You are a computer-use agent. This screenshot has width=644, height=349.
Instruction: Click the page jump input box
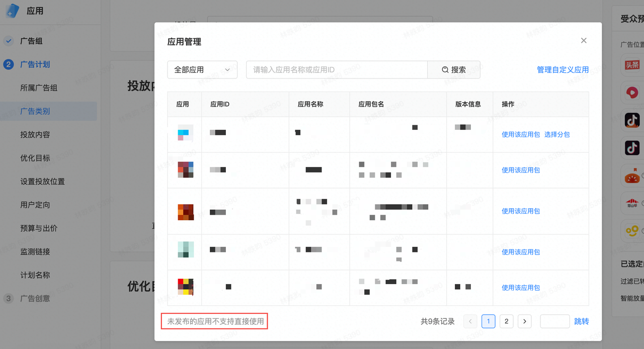554,321
